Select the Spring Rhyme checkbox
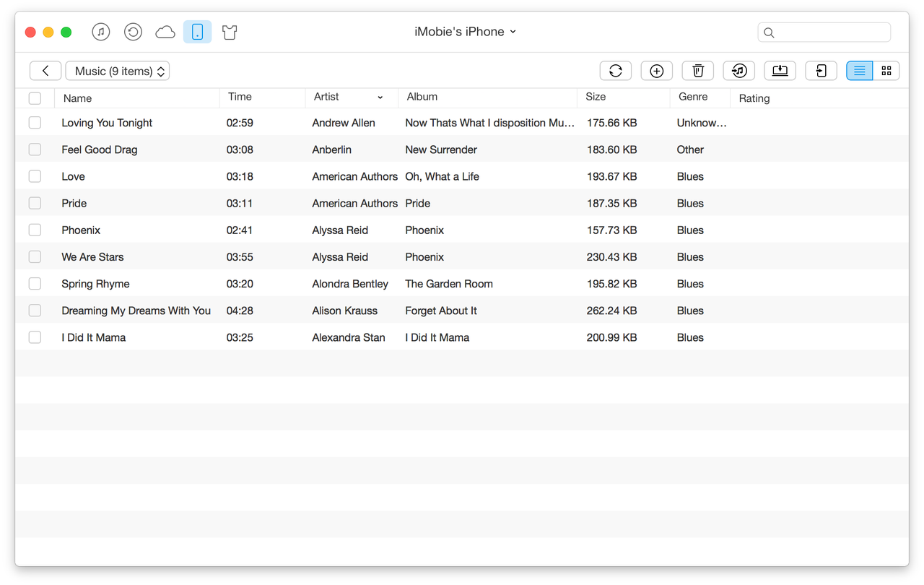Image resolution: width=924 pixels, height=585 pixels. [x=35, y=284]
